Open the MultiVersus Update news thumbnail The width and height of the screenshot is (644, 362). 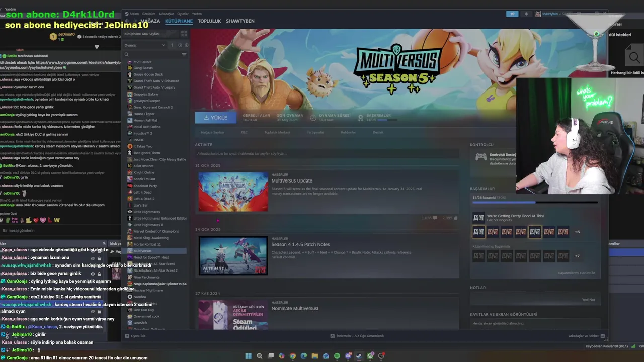point(233,192)
